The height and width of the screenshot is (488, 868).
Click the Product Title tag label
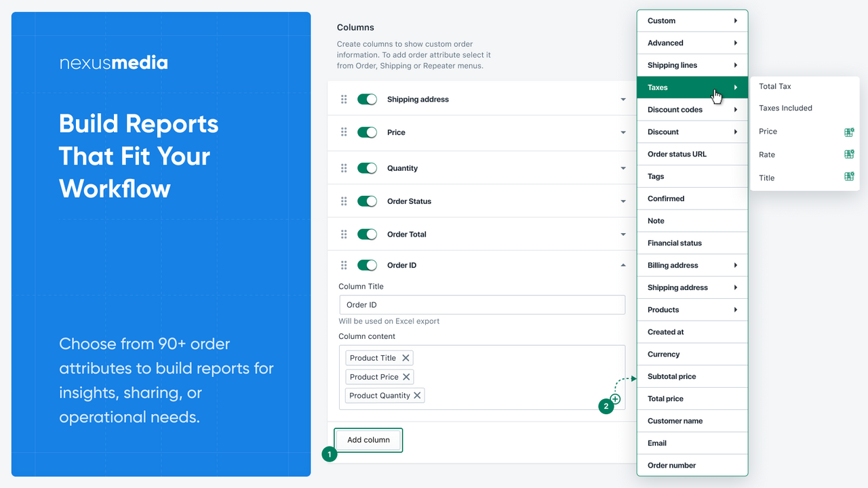(x=373, y=358)
